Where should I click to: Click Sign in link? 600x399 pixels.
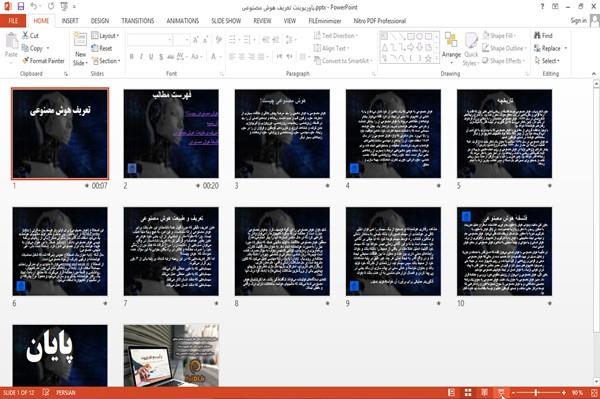click(578, 21)
